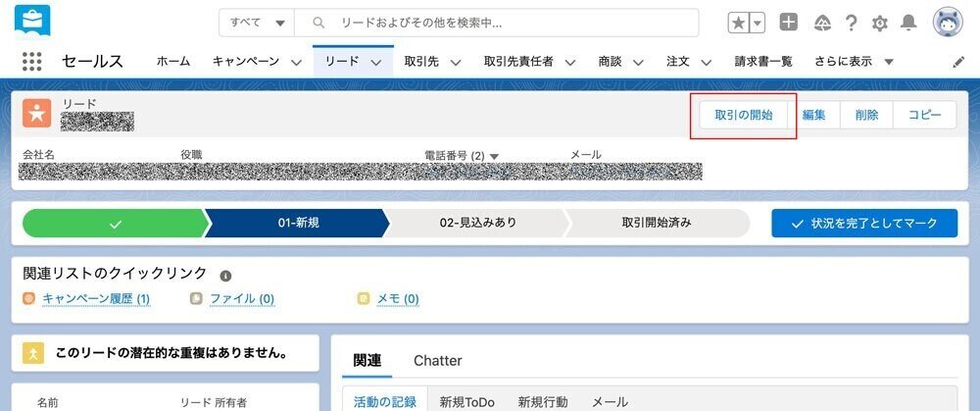Expand the キャンペーン tab chevron
980x411 pixels.
tap(296, 63)
